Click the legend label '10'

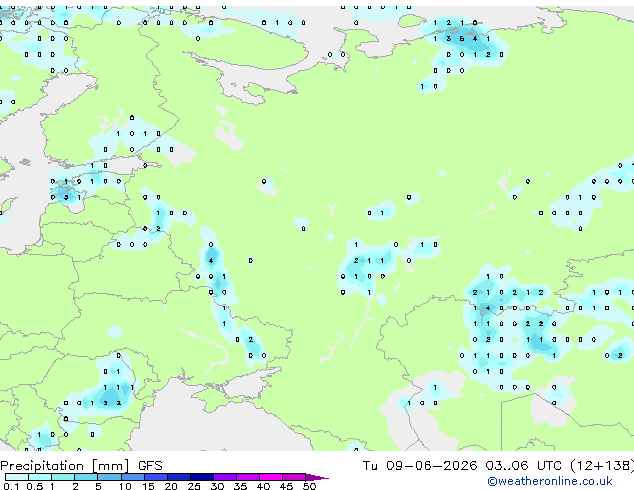(x=125, y=486)
